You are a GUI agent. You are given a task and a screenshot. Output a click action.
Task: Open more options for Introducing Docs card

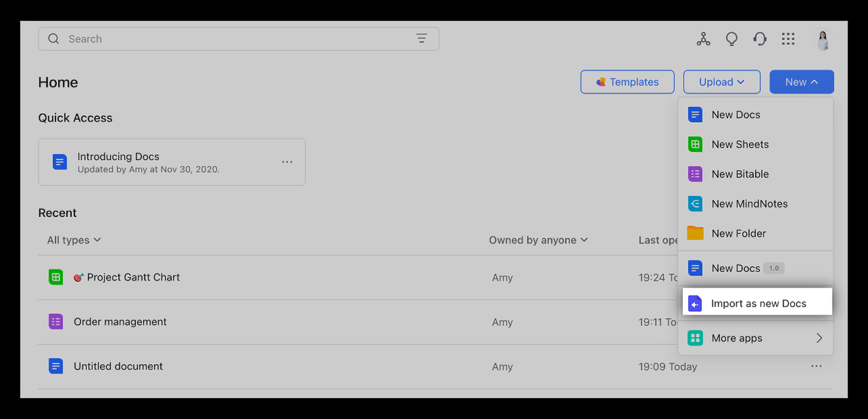[288, 162]
